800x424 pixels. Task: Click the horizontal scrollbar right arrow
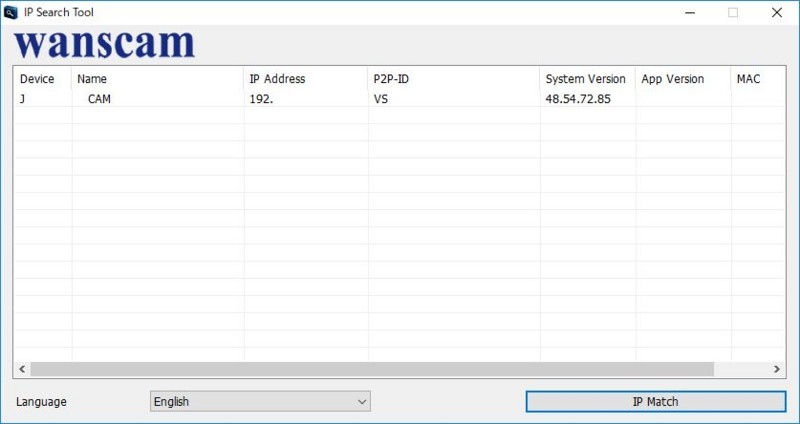tap(777, 369)
